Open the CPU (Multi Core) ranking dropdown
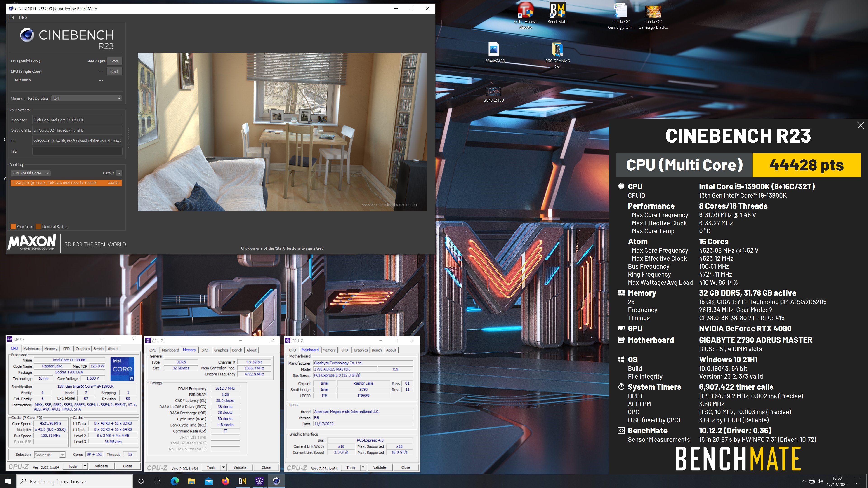 coord(31,173)
